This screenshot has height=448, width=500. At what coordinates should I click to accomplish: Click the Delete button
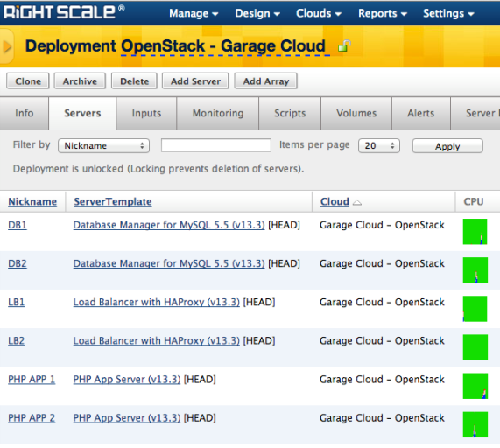[134, 80]
